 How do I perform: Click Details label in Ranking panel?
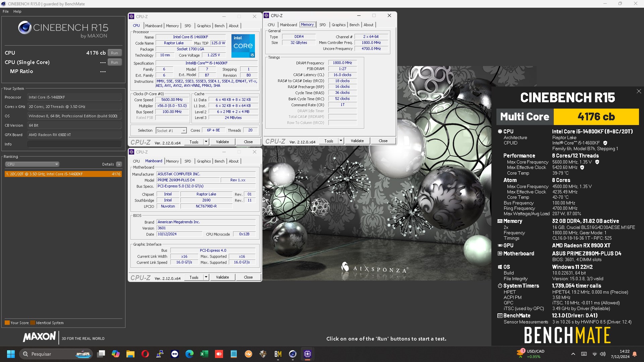tap(108, 164)
